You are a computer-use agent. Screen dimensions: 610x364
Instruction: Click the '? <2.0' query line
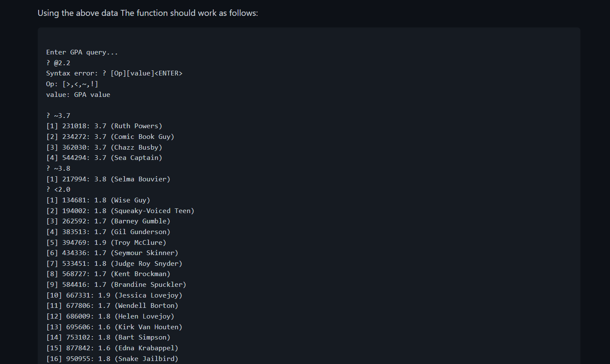point(58,190)
